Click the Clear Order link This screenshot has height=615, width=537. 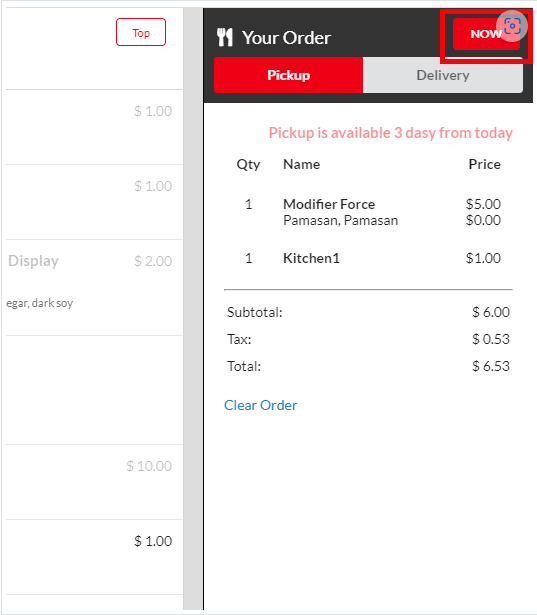[x=260, y=405]
